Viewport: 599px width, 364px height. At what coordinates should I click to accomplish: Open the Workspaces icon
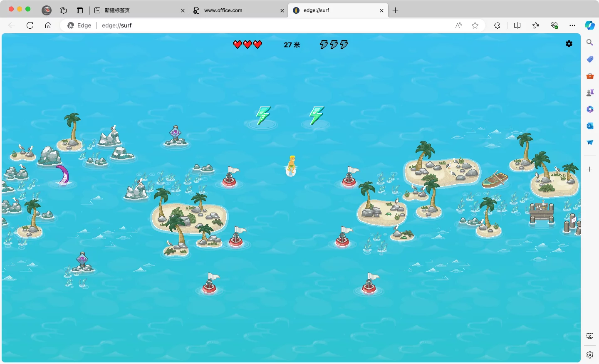[63, 10]
